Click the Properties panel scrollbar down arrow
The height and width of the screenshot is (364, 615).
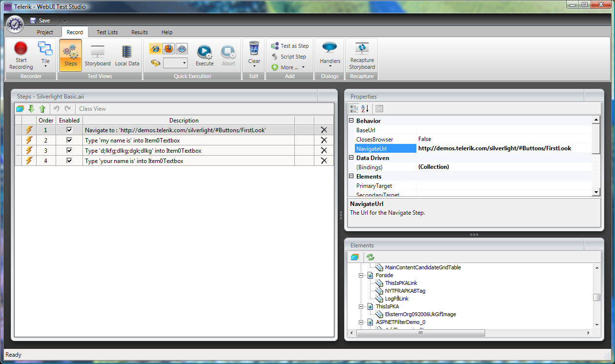596,192
